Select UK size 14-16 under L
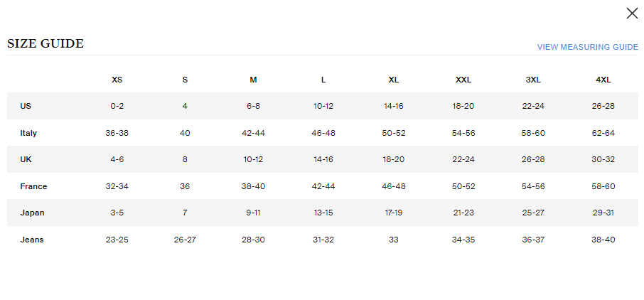644x300 pixels. coord(323,159)
